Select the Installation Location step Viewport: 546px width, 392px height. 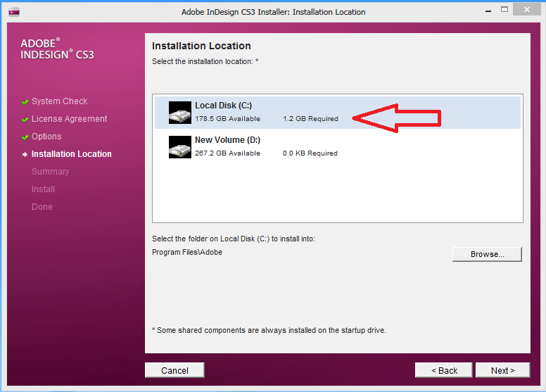click(x=71, y=154)
